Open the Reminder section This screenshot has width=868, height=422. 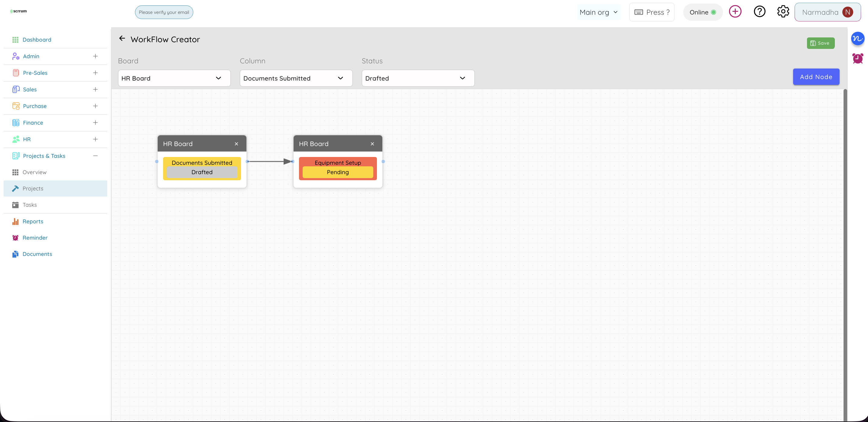pyautogui.click(x=35, y=238)
